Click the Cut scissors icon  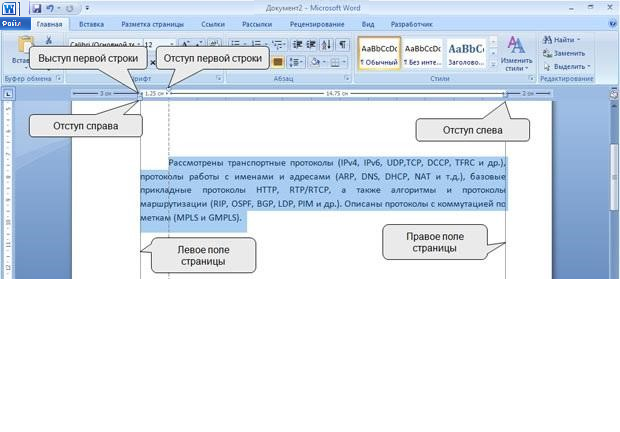49,40
